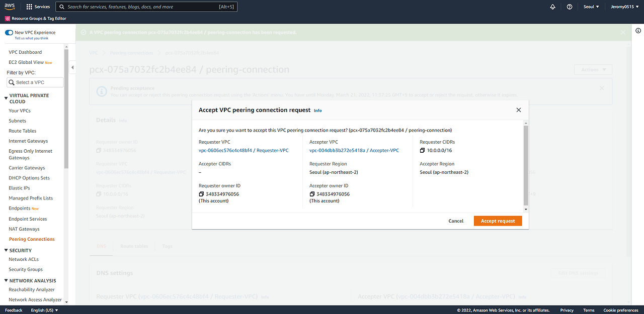Open the Seoul region dropdown
The width and height of the screenshot is (644, 314).
click(x=591, y=7)
